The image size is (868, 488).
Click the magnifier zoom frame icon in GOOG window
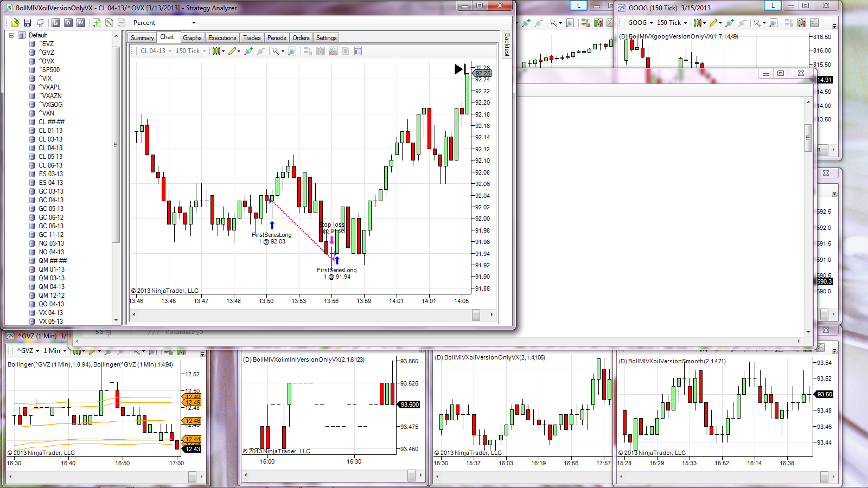tap(773, 23)
